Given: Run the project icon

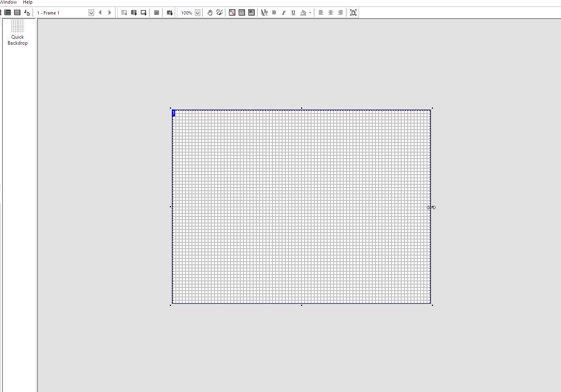Looking at the screenshot, I should (x=124, y=12).
